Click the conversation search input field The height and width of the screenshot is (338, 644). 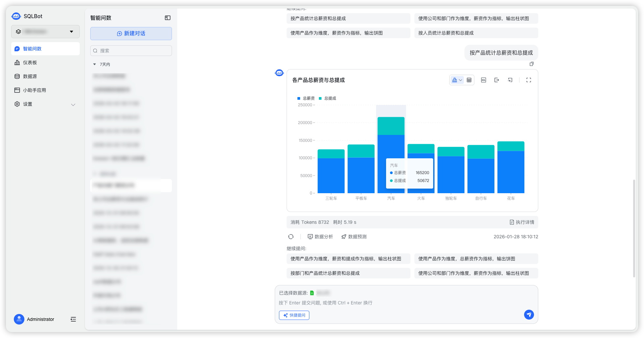pos(131,50)
